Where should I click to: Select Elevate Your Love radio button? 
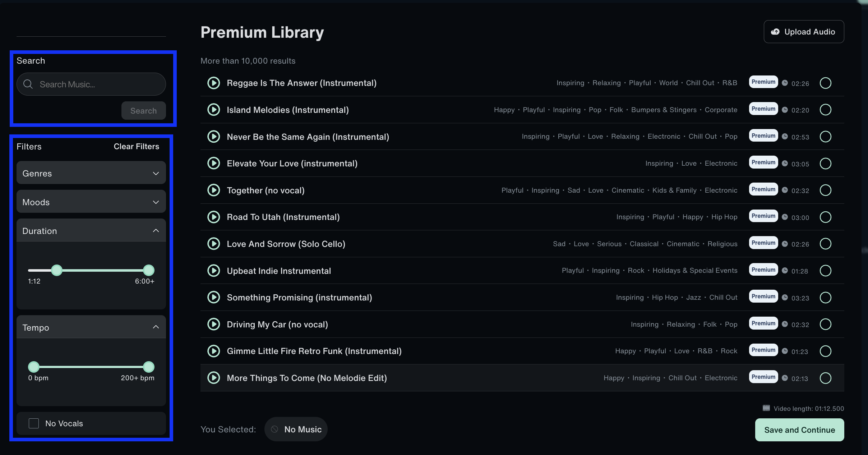[x=825, y=164]
